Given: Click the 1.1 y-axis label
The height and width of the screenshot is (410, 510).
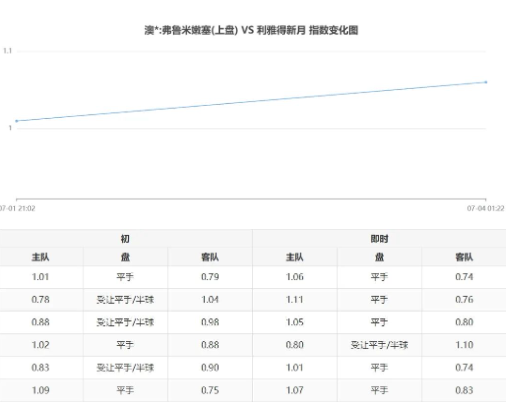Looking at the screenshot, I should point(7,51).
